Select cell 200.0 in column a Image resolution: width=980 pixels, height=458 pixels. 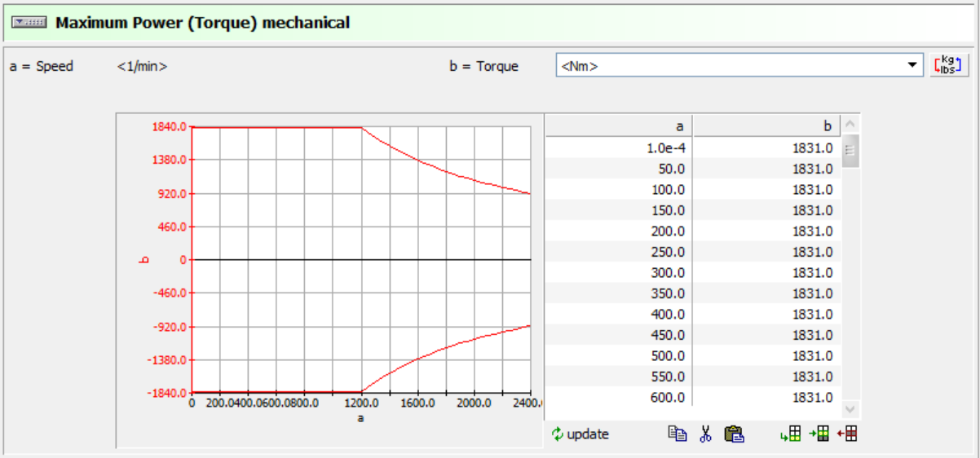619,231
